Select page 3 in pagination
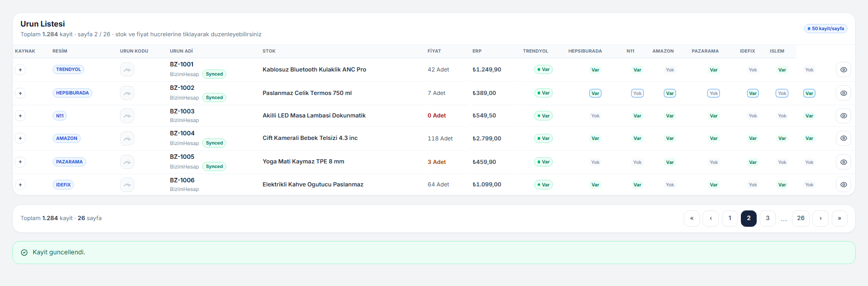This screenshot has height=286, width=868. [x=767, y=218]
